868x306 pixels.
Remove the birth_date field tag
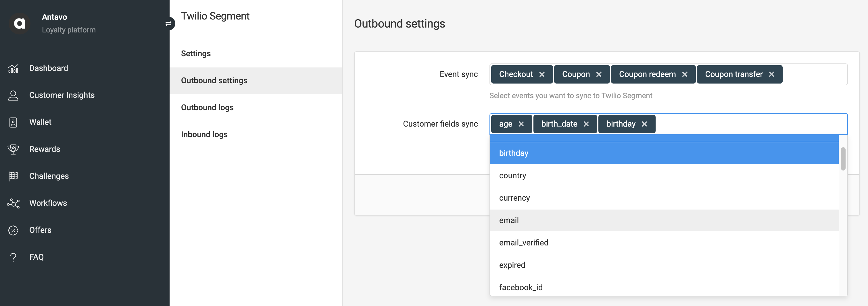586,124
